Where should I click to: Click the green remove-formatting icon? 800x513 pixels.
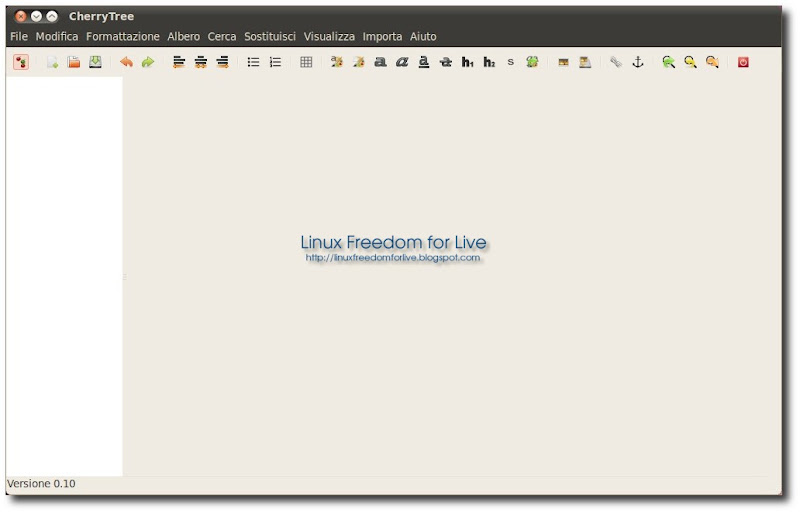532,62
